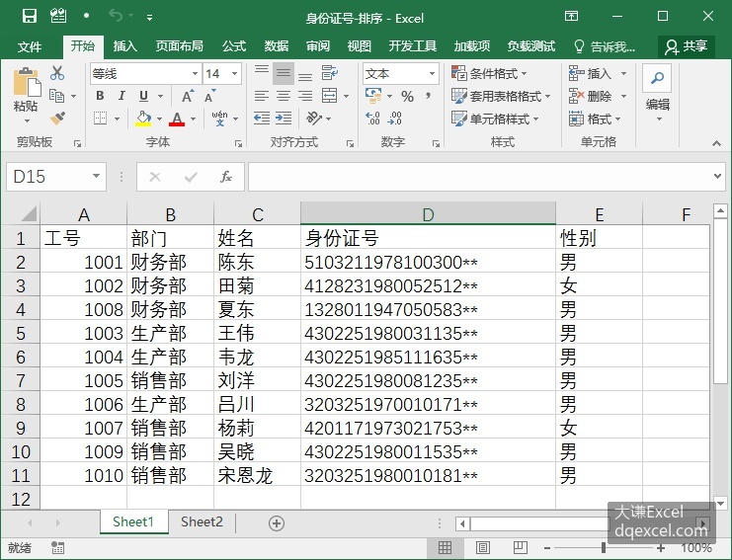
Task: Align text left
Action: [262, 96]
